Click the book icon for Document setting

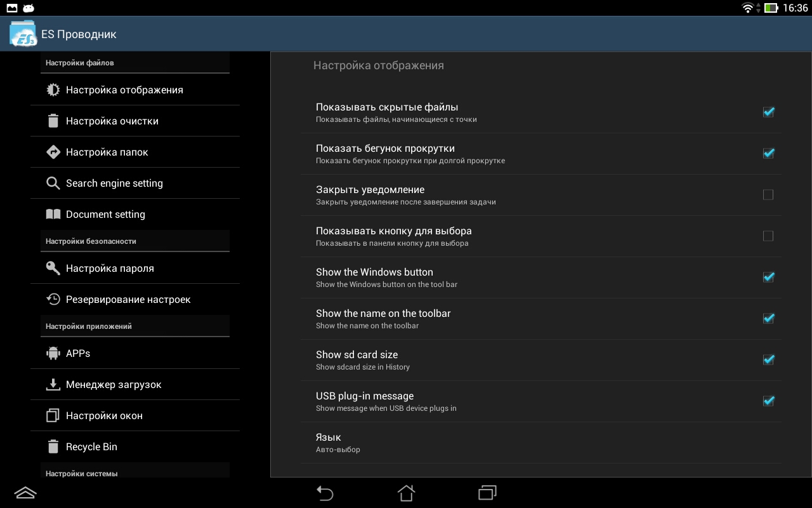(53, 215)
